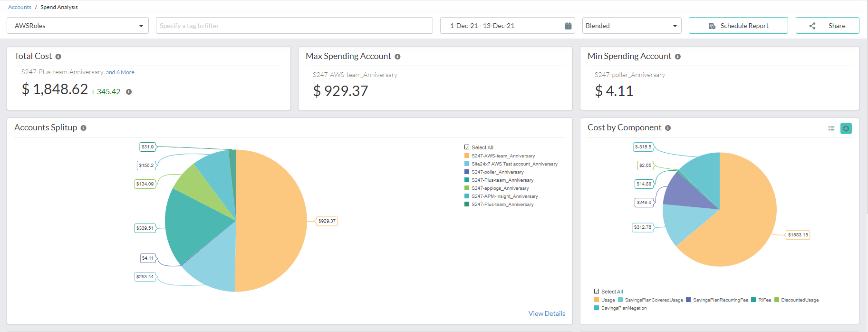
Task: Open View Details link in Accounts Splitup
Action: click(547, 313)
